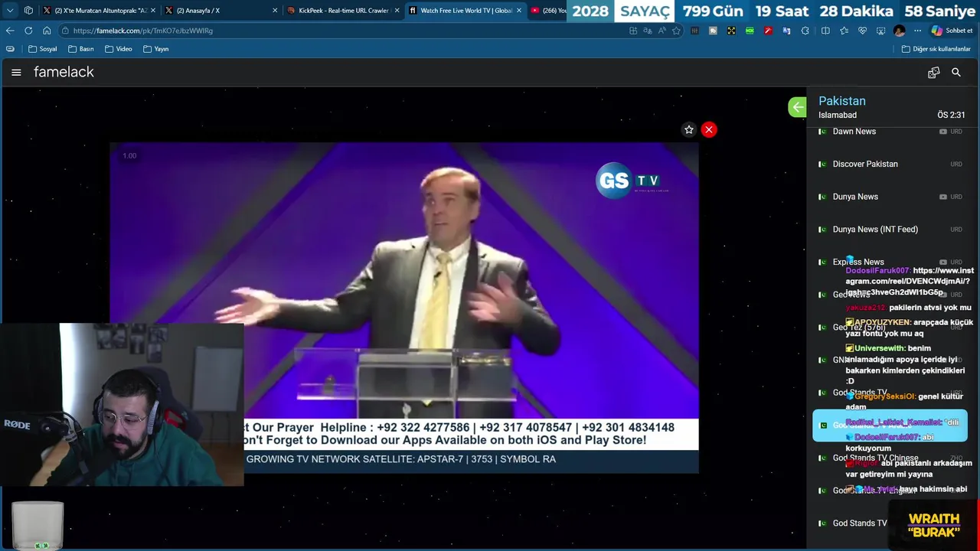Switch to the YouTube (266) tab
The width and height of the screenshot is (980, 551).
(x=548, y=11)
